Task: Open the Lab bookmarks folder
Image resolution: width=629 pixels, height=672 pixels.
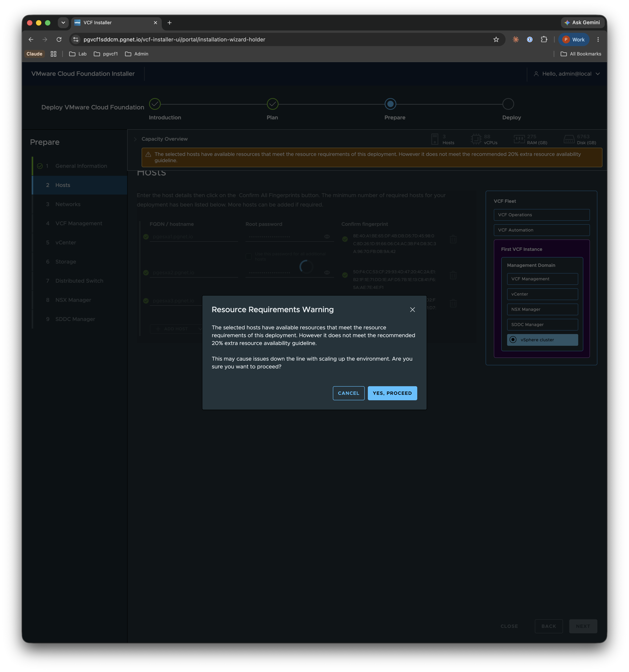Action: point(78,54)
